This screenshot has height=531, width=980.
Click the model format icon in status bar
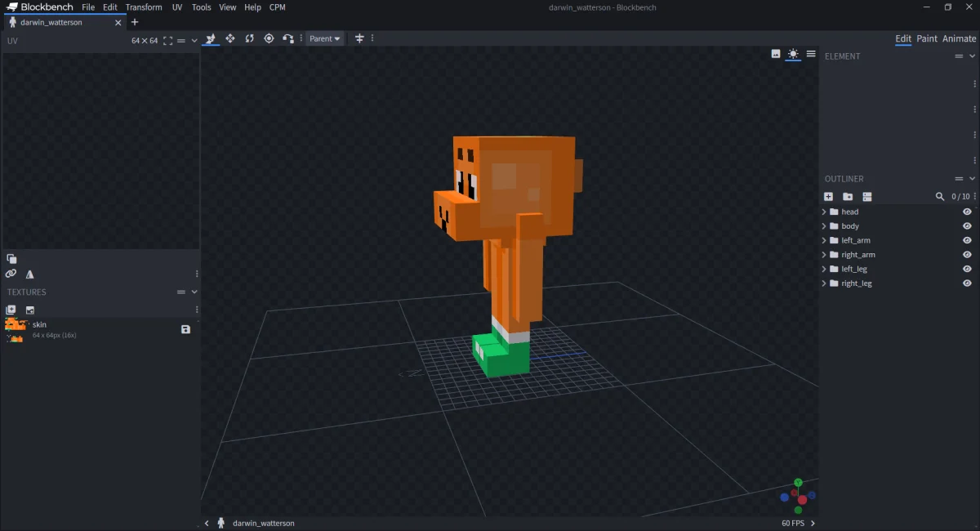point(220,523)
